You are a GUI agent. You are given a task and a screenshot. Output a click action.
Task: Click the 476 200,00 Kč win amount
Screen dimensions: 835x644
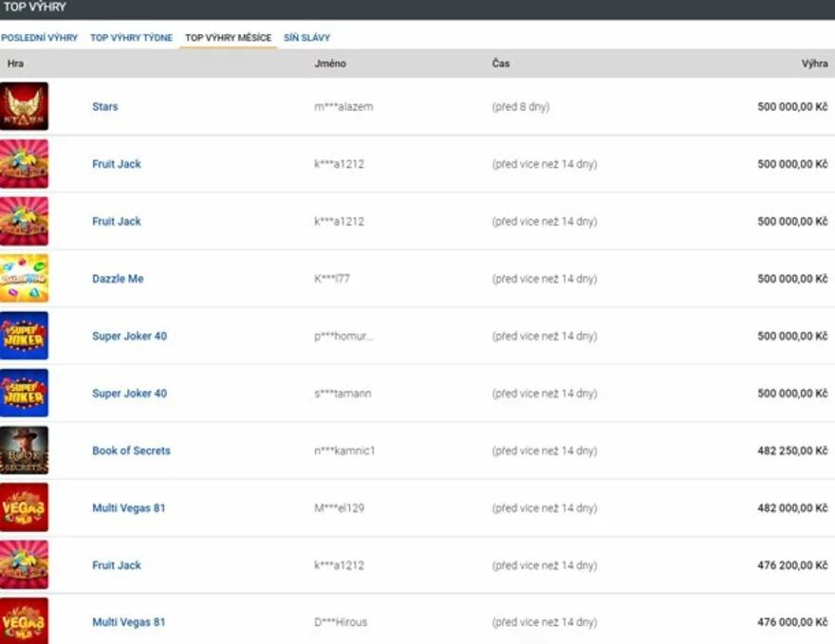[x=792, y=565]
